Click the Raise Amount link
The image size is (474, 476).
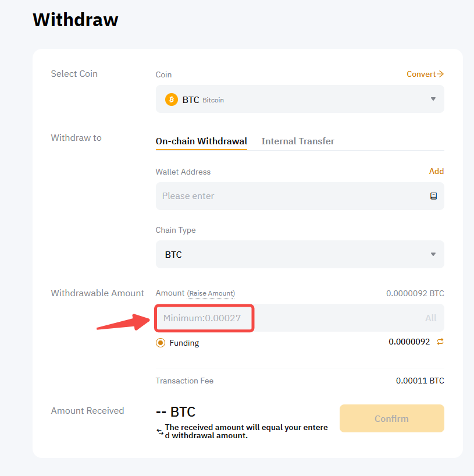point(211,293)
